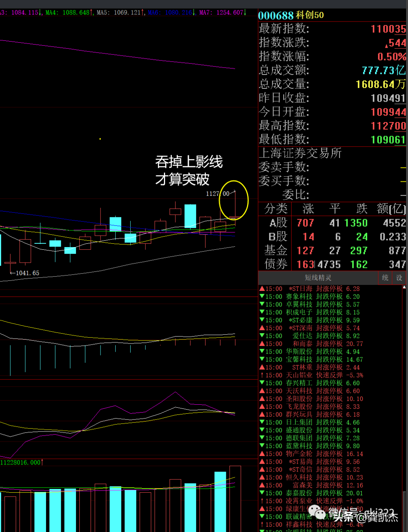Click the 最新指数 value 110035

[388, 29]
